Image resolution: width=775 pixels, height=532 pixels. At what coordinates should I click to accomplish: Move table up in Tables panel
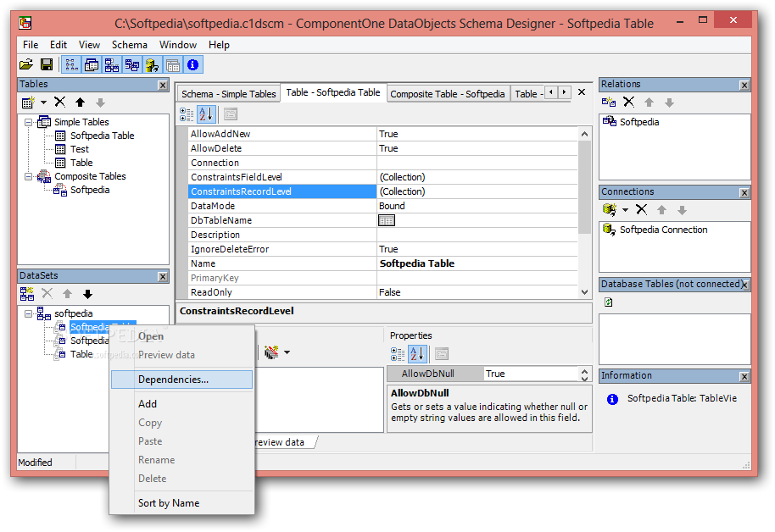click(x=80, y=103)
